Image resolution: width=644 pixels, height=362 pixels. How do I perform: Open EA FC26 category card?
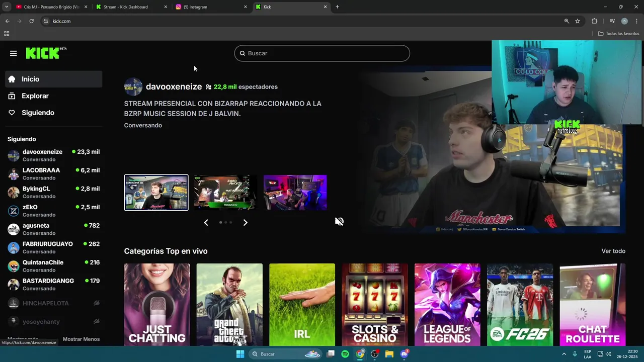click(520, 305)
